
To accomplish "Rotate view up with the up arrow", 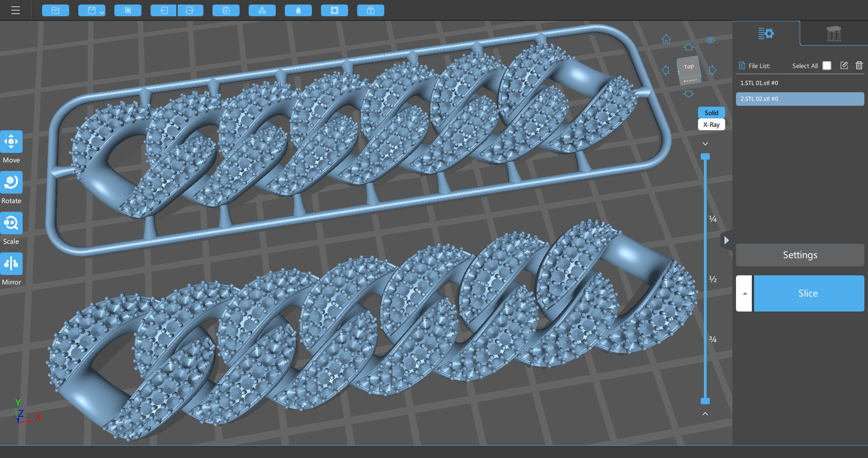I will pyautogui.click(x=689, y=47).
